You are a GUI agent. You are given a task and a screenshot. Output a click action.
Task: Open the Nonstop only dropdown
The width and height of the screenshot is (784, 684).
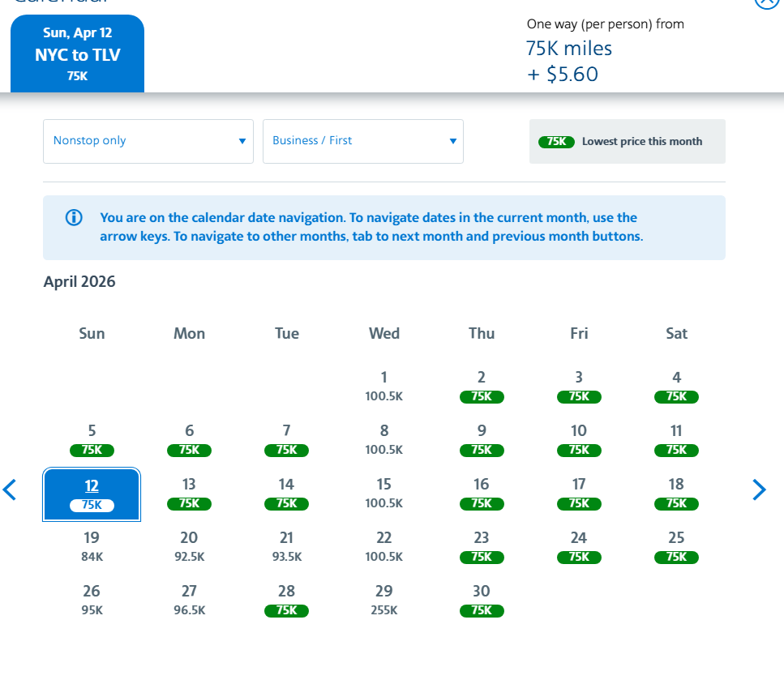[x=148, y=141]
